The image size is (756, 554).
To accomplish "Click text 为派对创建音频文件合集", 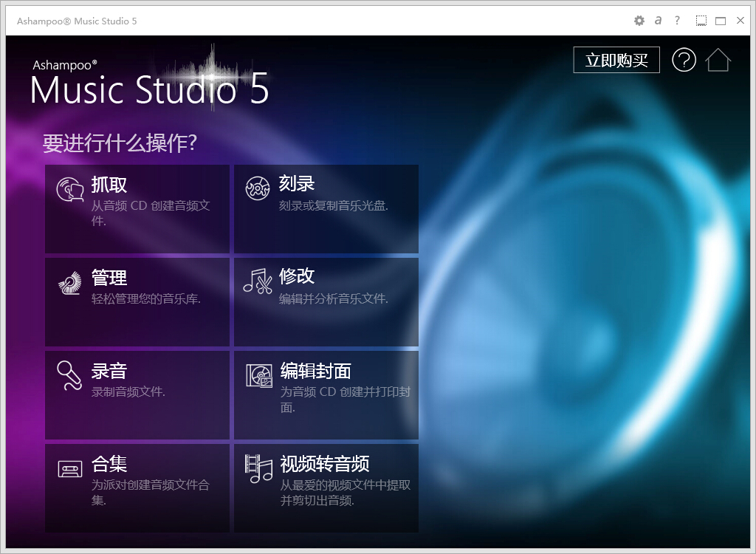I will (151, 492).
